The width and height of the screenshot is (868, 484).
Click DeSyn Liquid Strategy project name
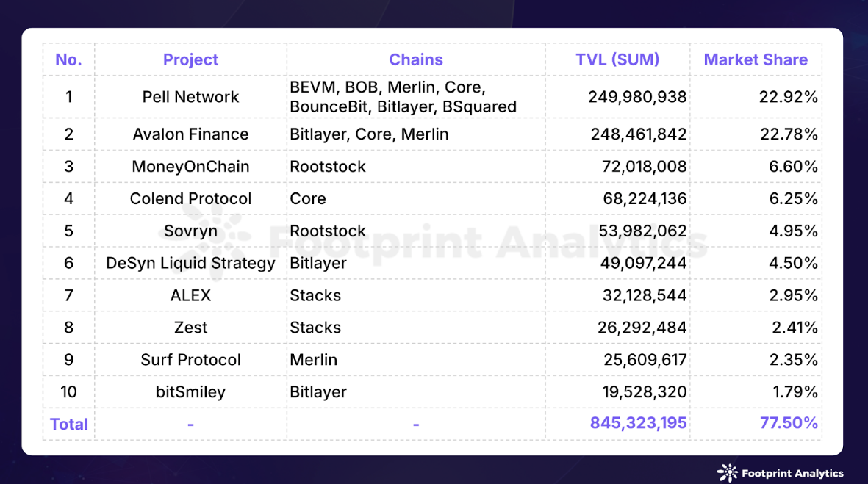click(190, 263)
